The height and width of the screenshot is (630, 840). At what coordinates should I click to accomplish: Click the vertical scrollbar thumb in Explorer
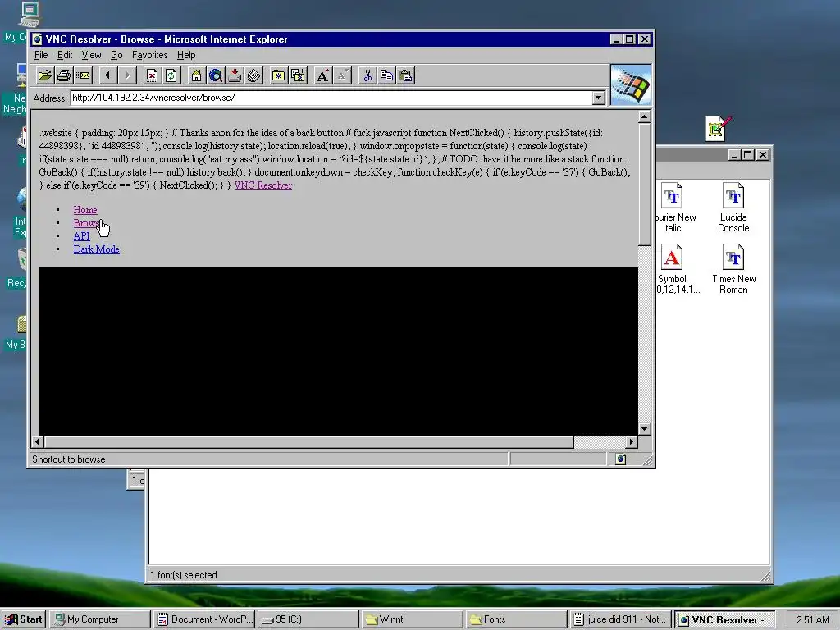645,185
